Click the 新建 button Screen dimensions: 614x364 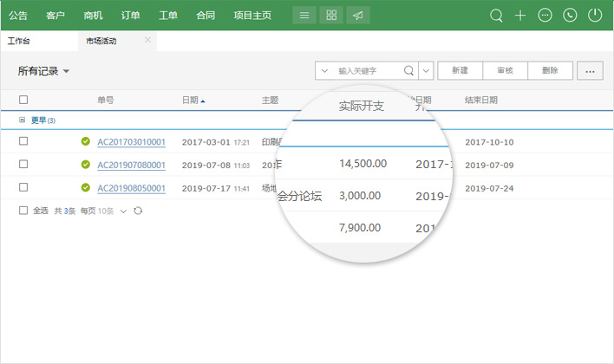pyautogui.click(x=460, y=71)
